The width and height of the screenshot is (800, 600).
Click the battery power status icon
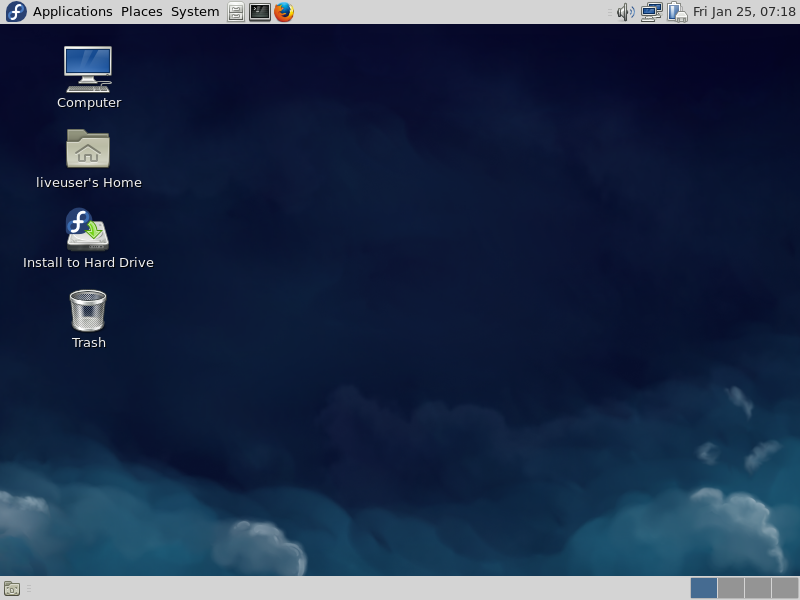(677, 12)
